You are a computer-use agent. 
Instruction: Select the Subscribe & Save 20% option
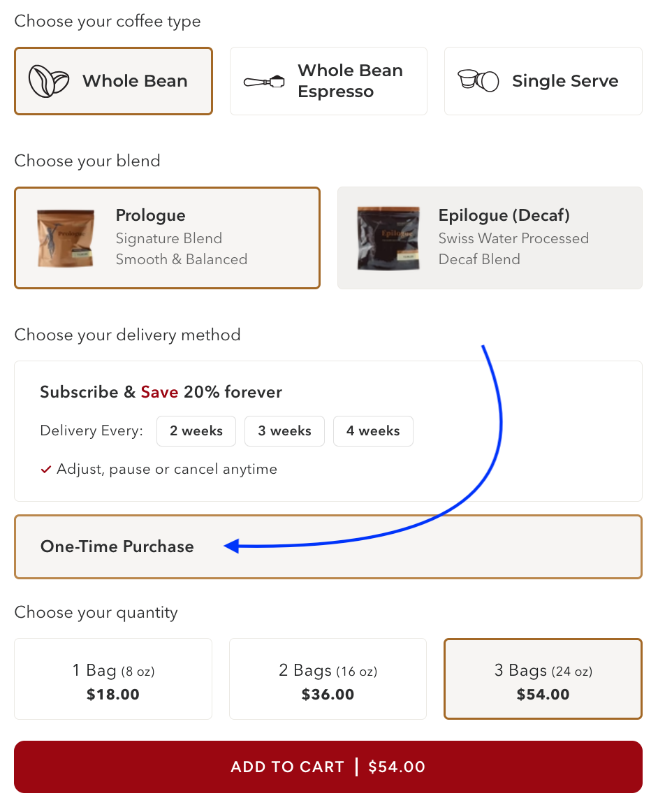(x=161, y=392)
